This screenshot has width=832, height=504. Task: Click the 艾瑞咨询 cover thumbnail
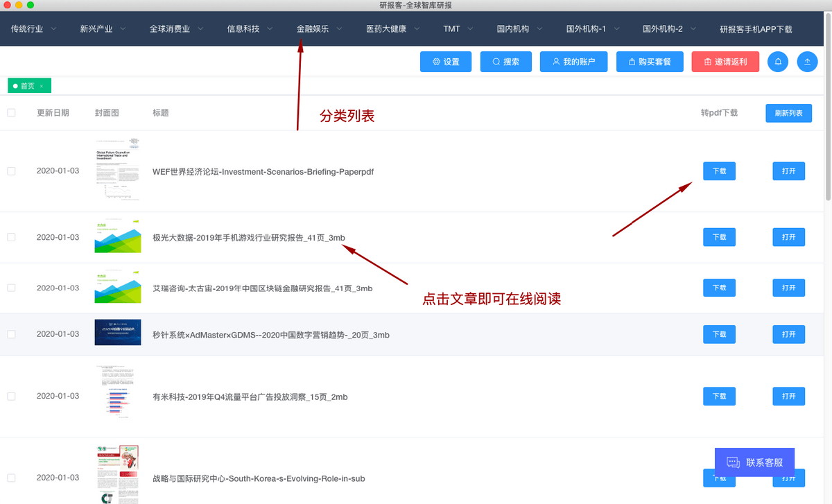pyautogui.click(x=118, y=288)
